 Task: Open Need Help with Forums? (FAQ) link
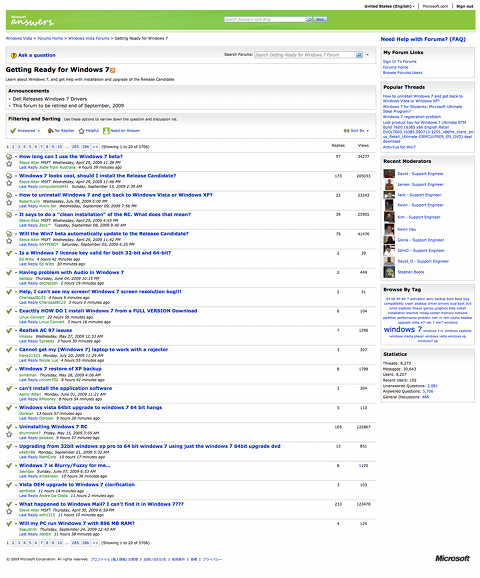tap(423, 39)
